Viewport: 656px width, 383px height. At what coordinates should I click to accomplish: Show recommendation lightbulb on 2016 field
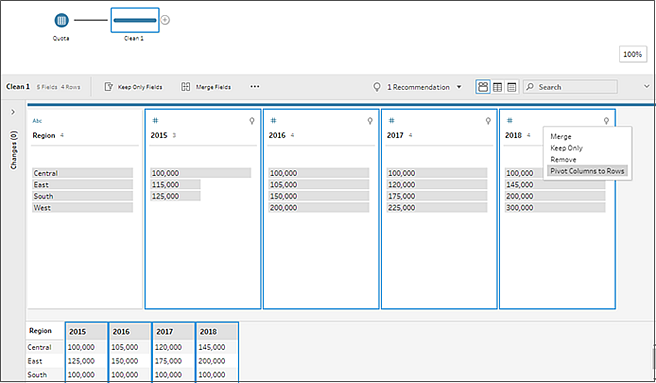(370, 121)
